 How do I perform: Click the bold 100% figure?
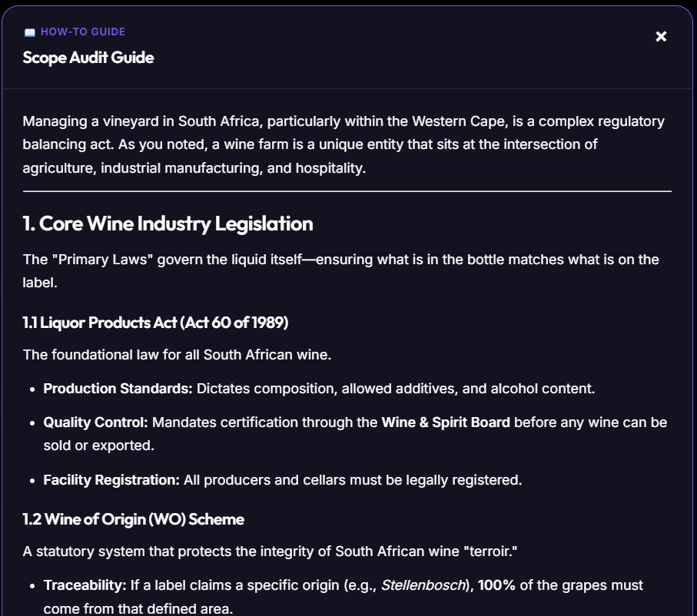point(496,585)
